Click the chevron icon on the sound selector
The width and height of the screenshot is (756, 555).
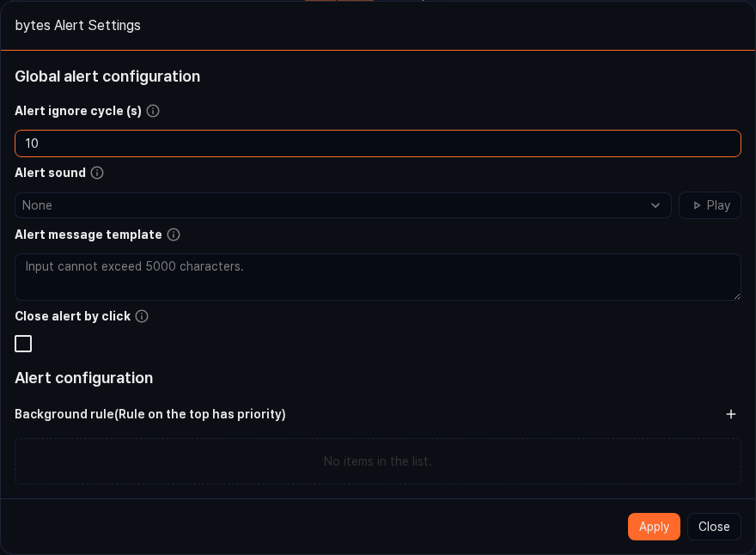click(655, 205)
